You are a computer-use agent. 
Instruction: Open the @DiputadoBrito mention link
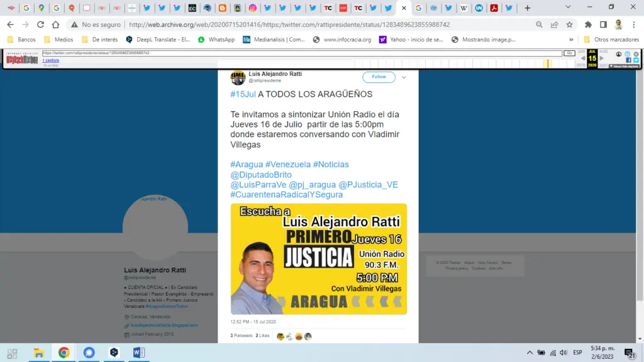(260, 175)
